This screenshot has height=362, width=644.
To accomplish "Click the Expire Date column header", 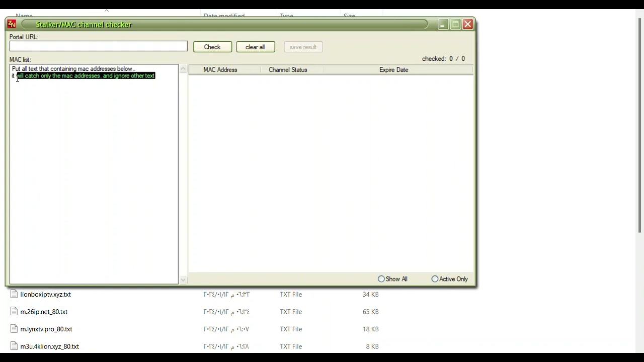I will pyautogui.click(x=394, y=70).
